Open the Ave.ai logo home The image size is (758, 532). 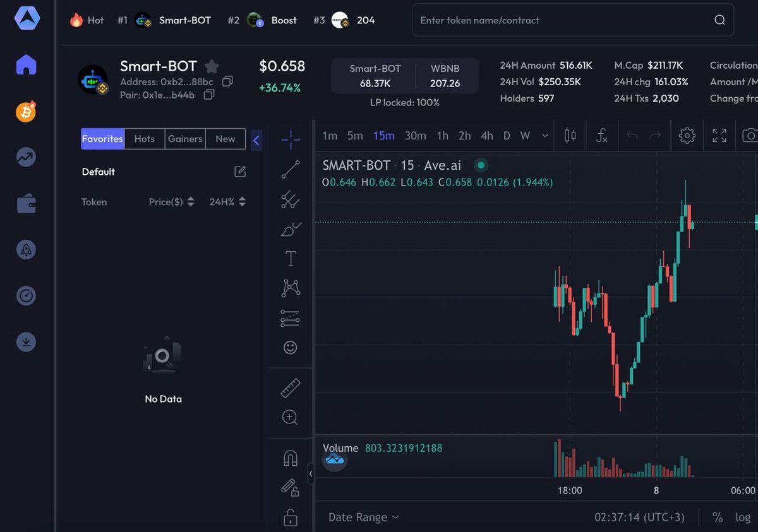pos(27,18)
